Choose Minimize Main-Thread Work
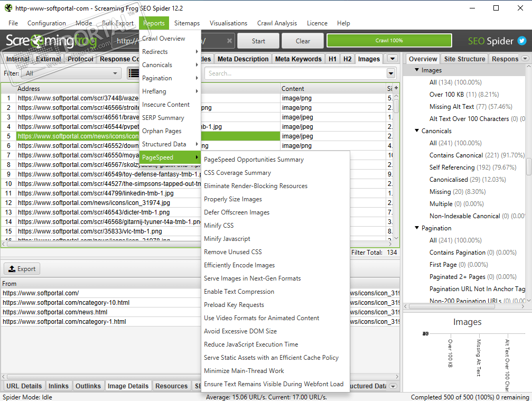The width and height of the screenshot is (532, 401). click(275, 371)
